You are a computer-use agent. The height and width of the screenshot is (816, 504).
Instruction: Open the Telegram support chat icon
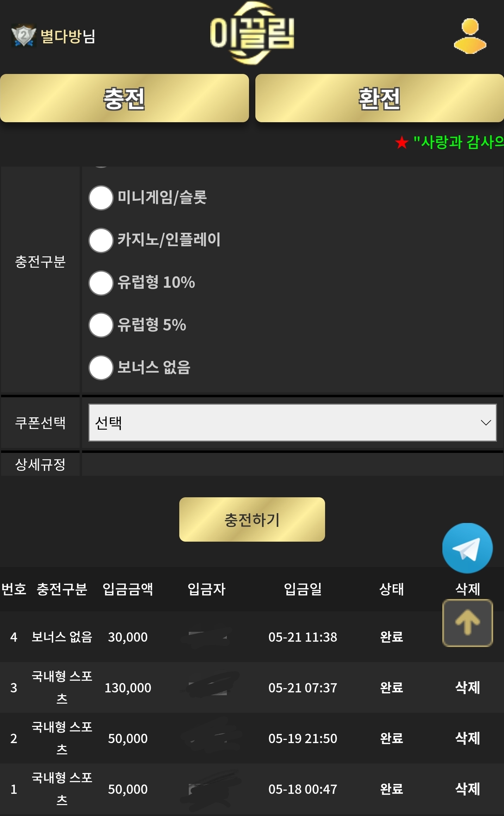click(467, 548)
